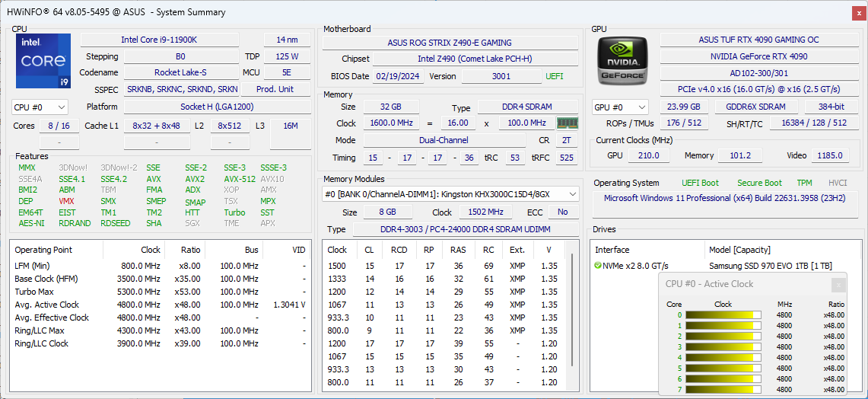868x399 pixels.
Task: Click the tRFC 525 value field
Action: 565,158
